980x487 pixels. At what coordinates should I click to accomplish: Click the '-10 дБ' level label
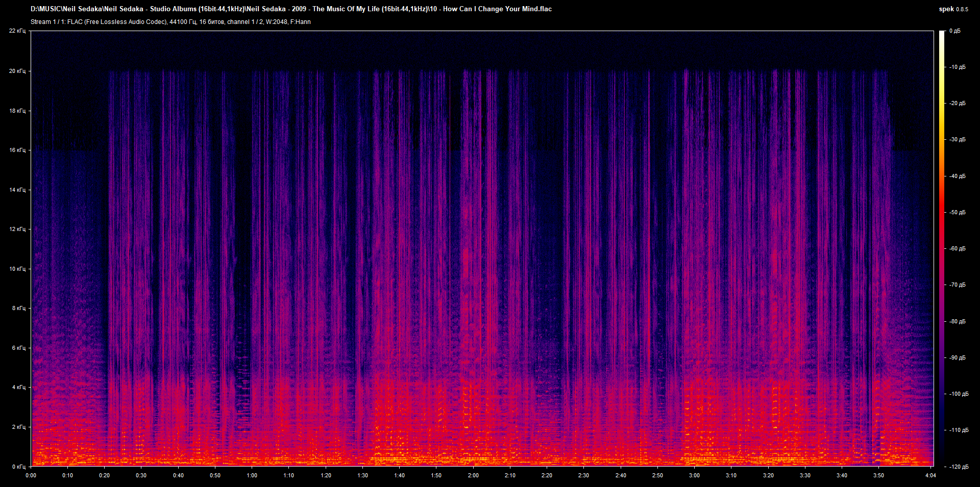tap(958, 67)
